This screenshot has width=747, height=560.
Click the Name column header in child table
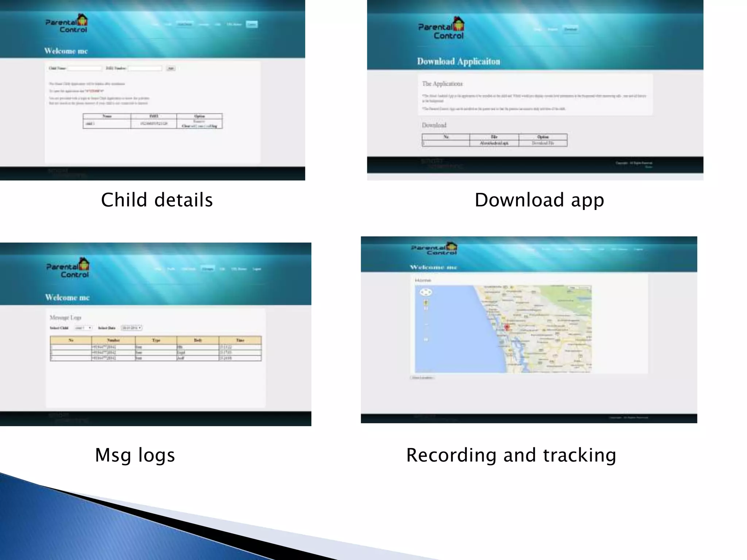click(x=107, y=116)
